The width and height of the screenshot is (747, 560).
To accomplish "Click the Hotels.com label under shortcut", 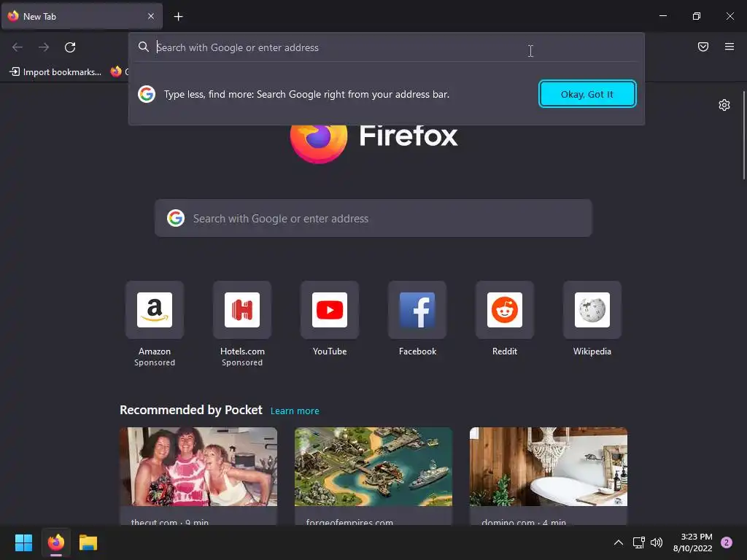I will (242, 351).
